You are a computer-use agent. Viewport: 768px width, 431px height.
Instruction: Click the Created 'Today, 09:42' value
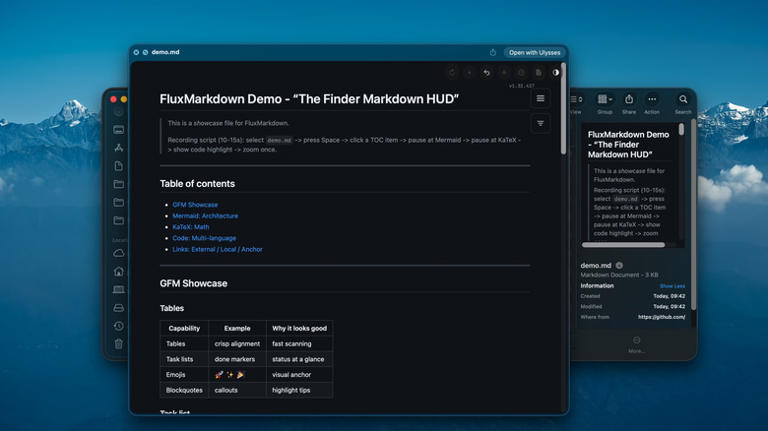669,296
